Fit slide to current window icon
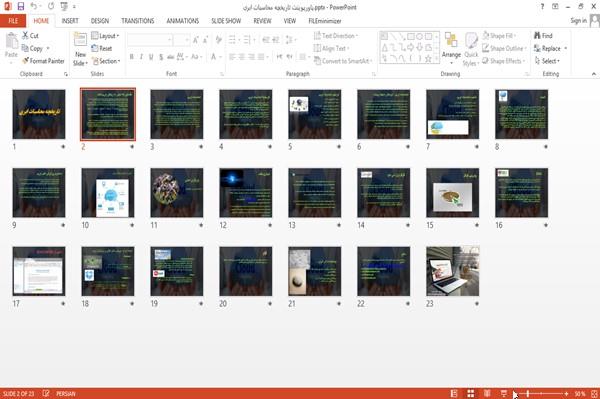This screenshot has height=399, width=600. (594, 393)
